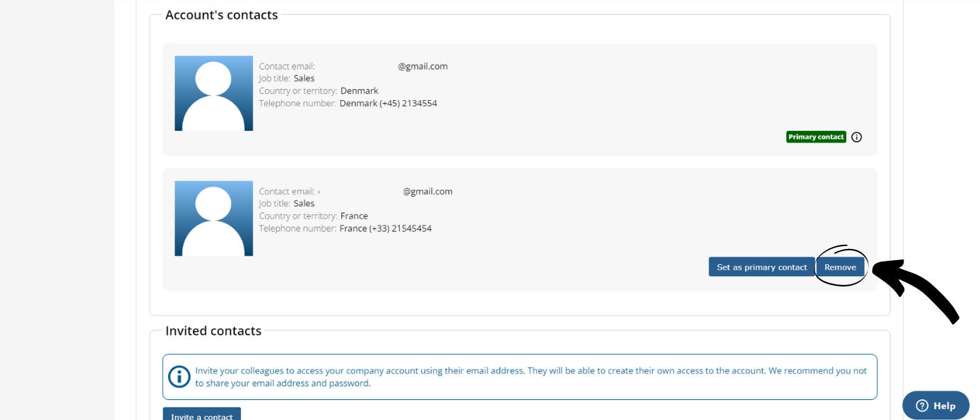
Task: Click the Invited contacts section heading
Action: tap(213, 331)
